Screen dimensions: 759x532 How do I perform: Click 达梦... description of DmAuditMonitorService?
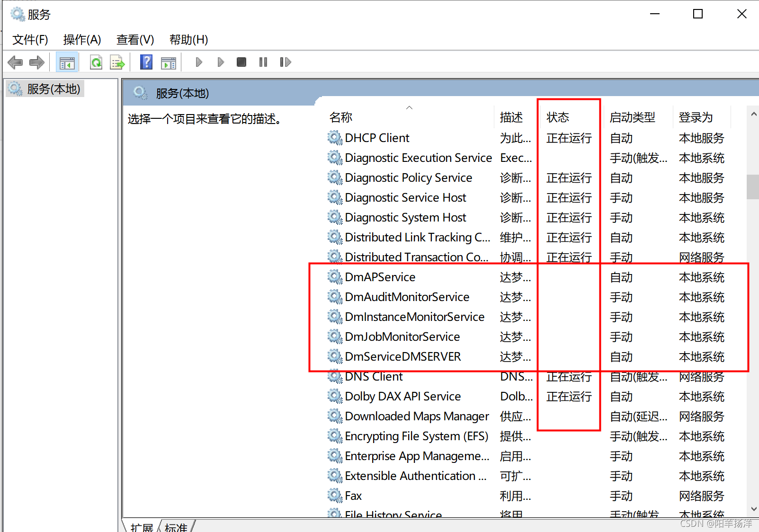[516, 297]
